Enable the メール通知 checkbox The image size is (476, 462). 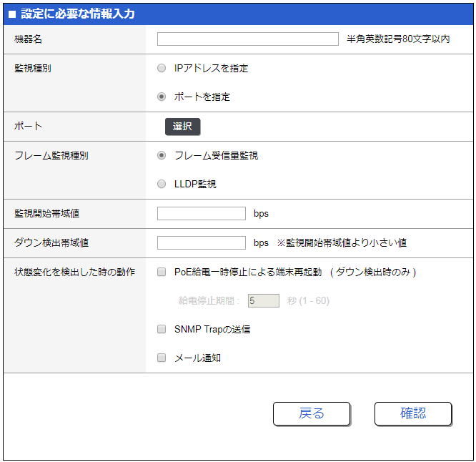162,358
